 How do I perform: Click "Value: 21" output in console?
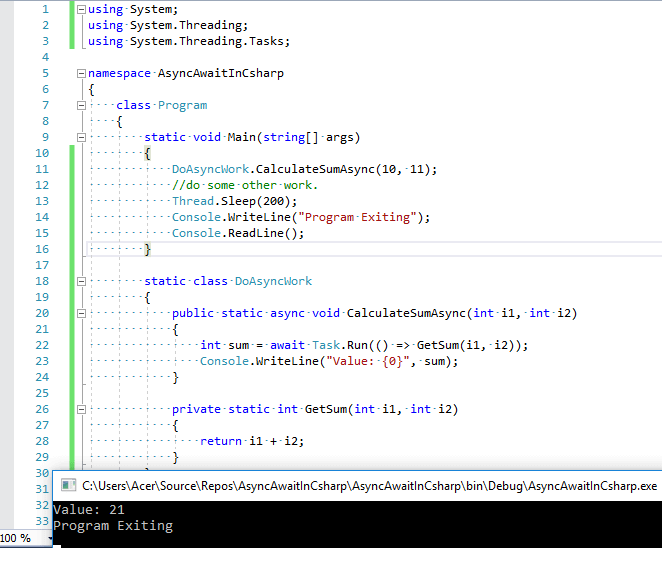pyautogui.click(x=89, y=510)
